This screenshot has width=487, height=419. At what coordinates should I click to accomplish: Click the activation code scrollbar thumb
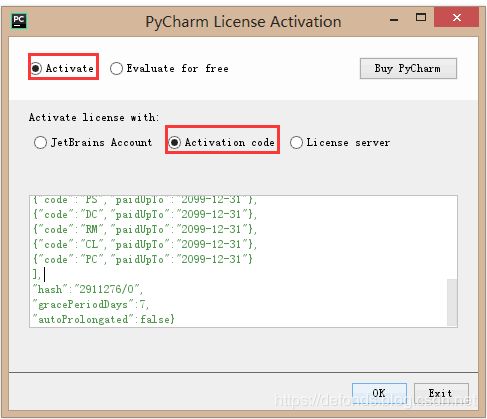[x=452, y=302]
